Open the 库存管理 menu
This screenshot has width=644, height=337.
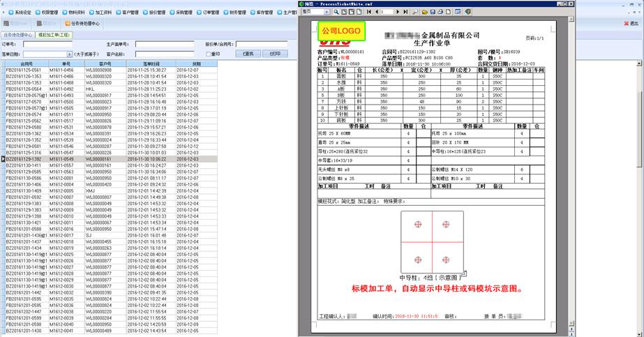pyautogui.click(x=262, y=13)
